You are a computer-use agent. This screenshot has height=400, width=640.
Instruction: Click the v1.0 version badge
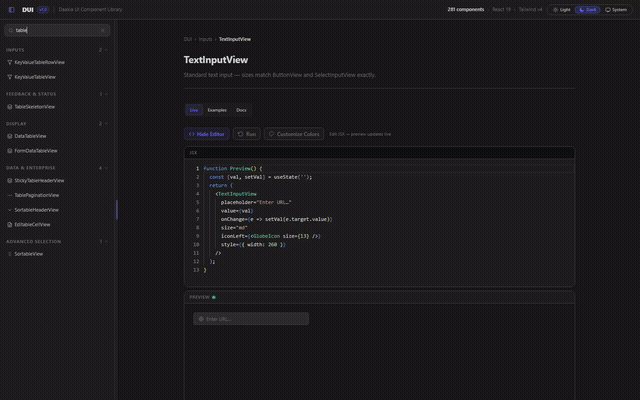point(43,10)
